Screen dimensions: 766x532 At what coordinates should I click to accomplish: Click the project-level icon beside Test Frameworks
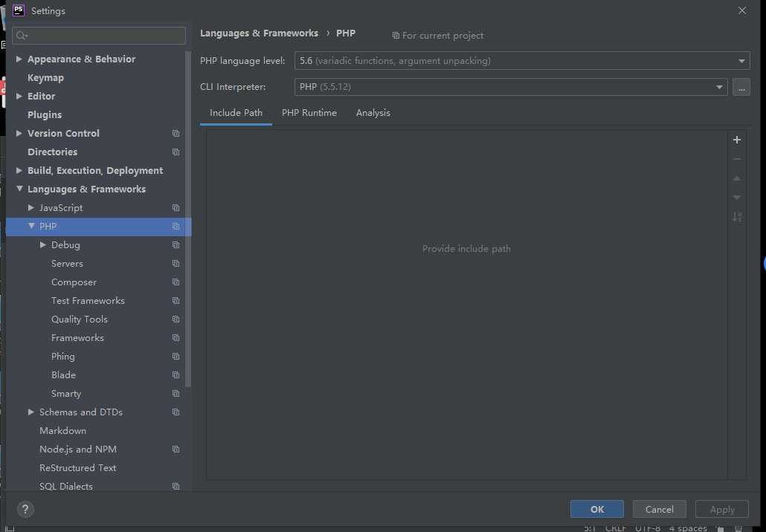point(176,301)
